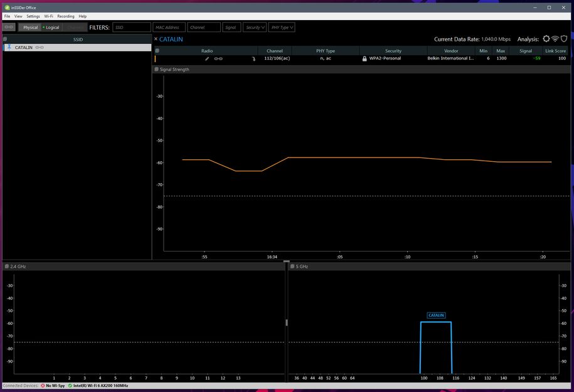Sort by Radio column header

tap(207, 51)
